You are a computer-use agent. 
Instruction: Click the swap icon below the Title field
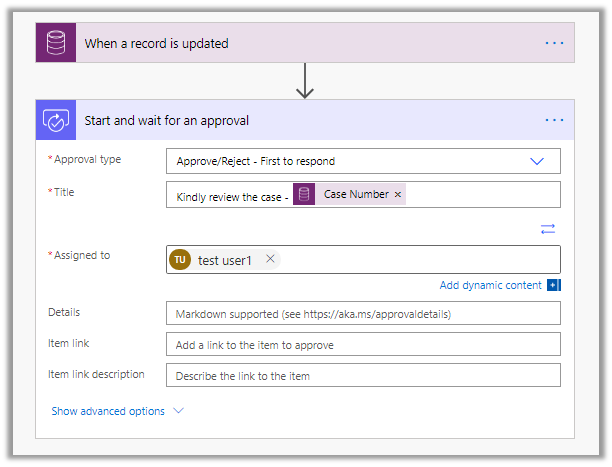[x=547, y=229]
